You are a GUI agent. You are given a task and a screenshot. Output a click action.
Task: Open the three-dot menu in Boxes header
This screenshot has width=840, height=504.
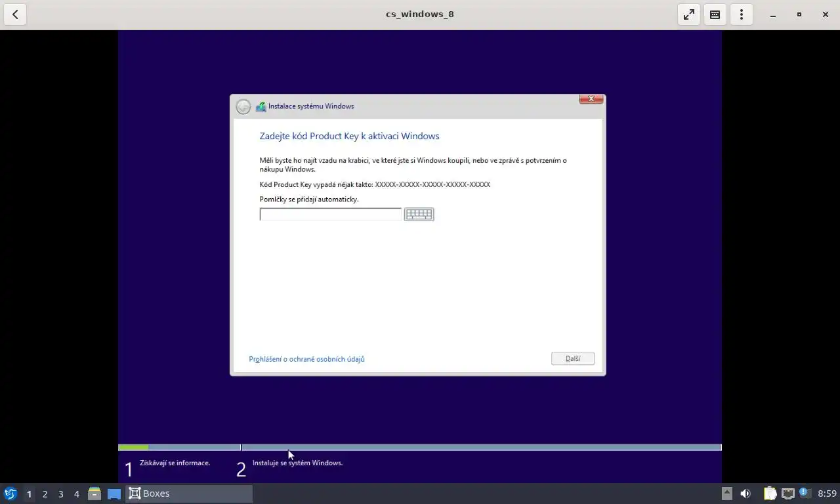(x=742, y=14)
